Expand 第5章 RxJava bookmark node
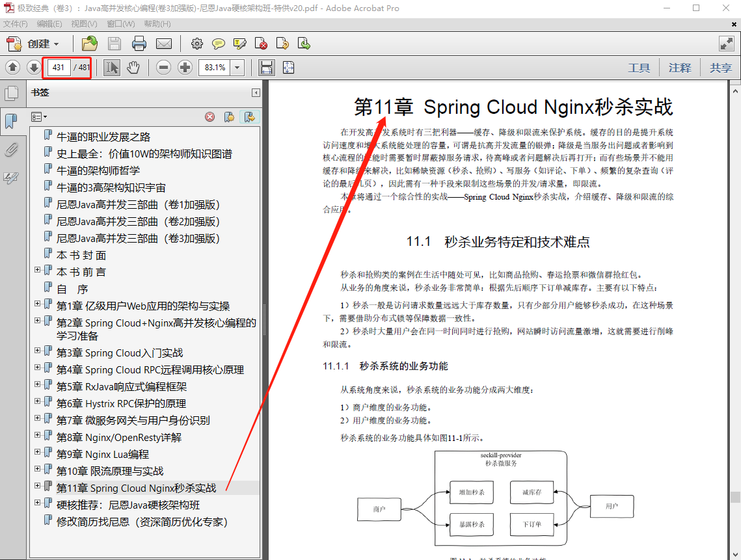741x560 pixels. (x=37, y=384)
